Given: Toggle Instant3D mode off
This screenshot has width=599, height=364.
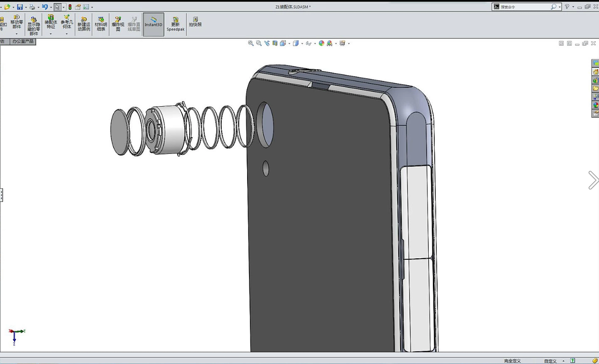Looking at the screenshot, I should [x=153, y=23].
